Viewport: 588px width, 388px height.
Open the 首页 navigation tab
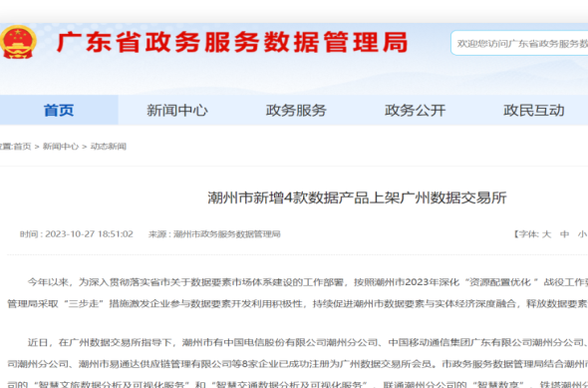(59, 110)
